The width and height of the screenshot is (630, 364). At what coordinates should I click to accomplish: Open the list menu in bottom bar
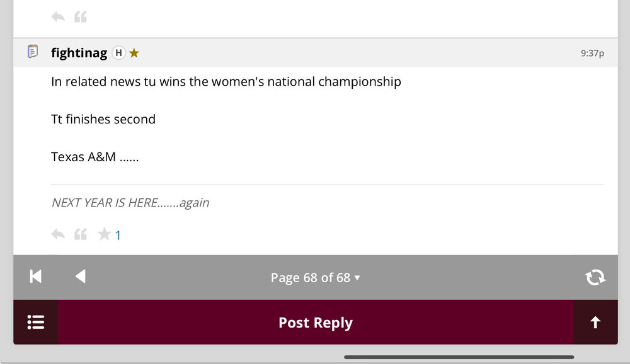(x=36, y=322)
